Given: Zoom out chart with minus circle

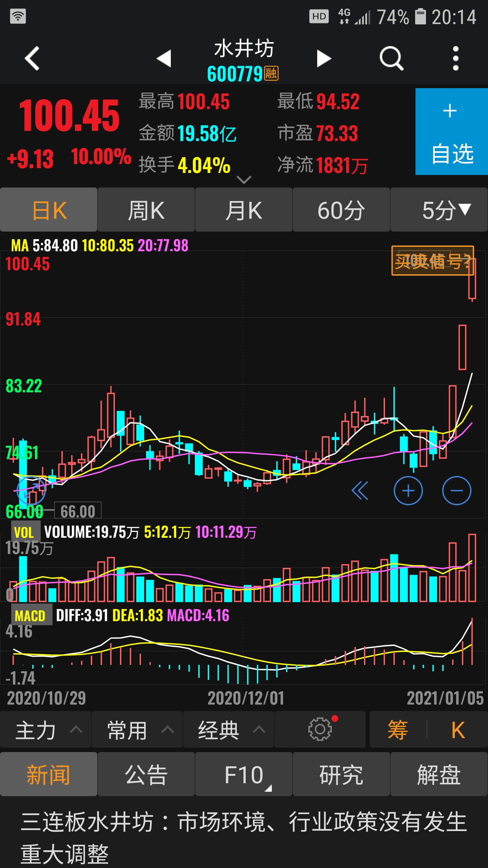Looking at the screenshot, I should tap(456, 490).
